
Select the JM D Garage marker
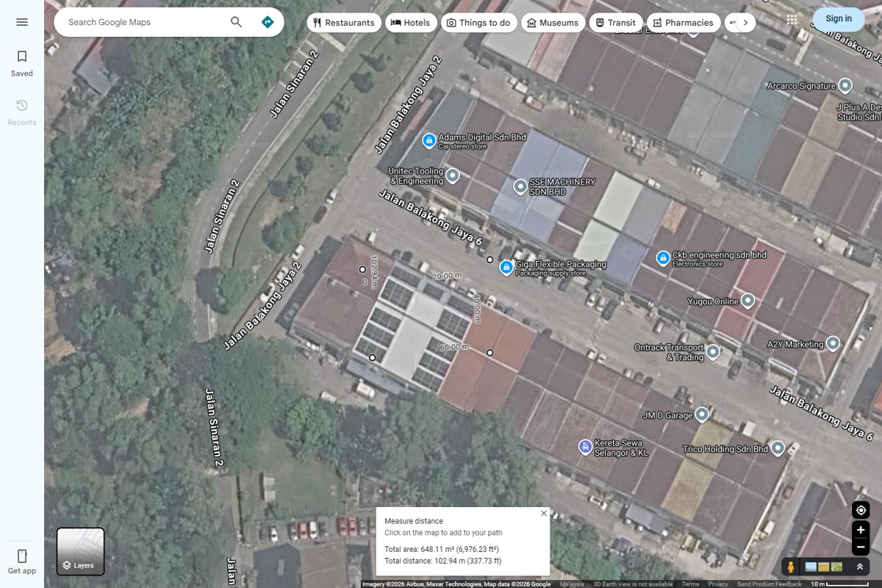point(702,415)
